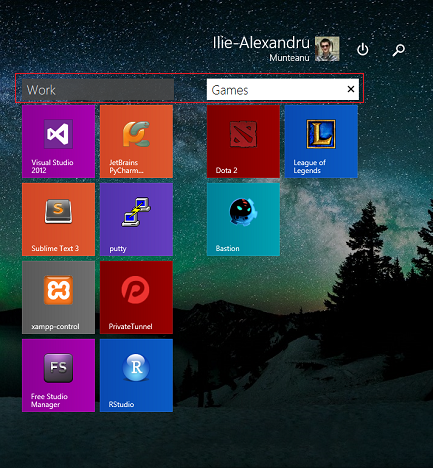Image resolution: width=433 pixels, height=468 pixels.
Task: Click the user account picture
Action: coord(327,49)
